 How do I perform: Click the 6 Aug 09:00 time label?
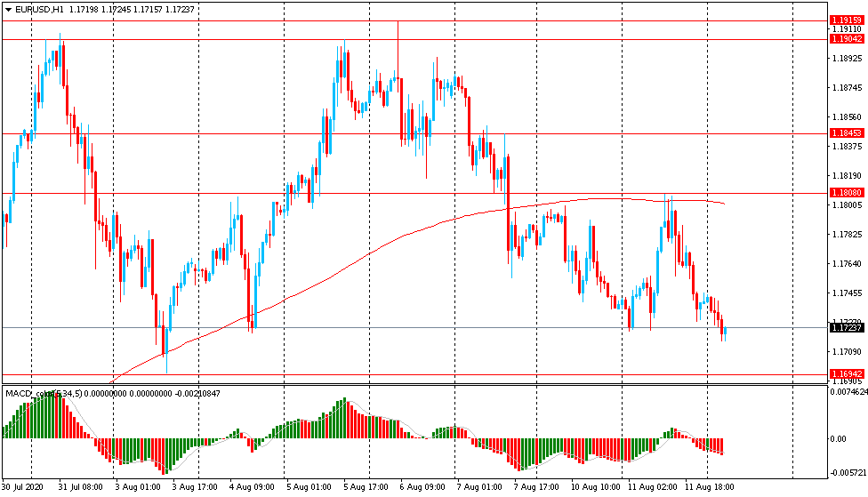[x=422, y=487]
